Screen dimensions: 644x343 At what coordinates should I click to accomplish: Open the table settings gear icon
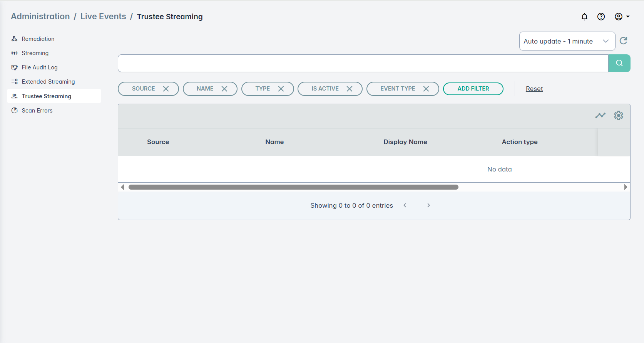click(618, 116)
